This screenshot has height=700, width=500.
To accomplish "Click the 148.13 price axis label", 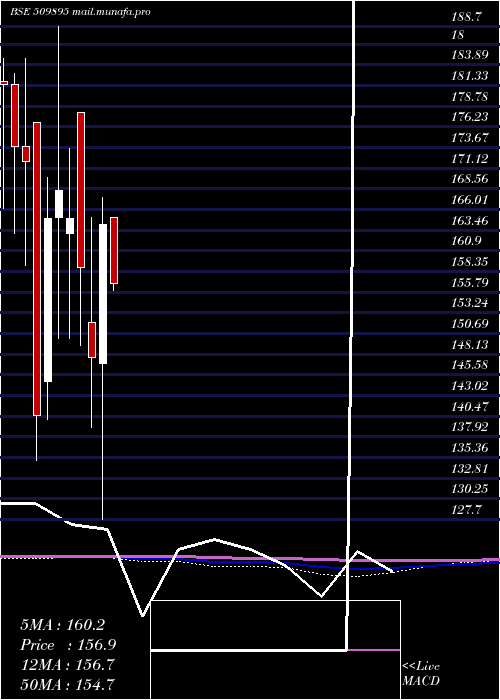I will [x=470, y=345].
